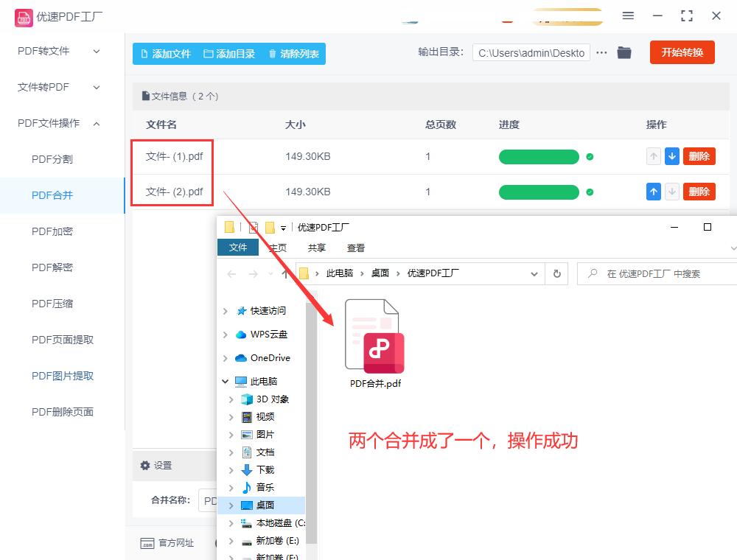
Task: Expand 本地磁盘 (C:) in Explorer tree
Action: coord(231,523)
